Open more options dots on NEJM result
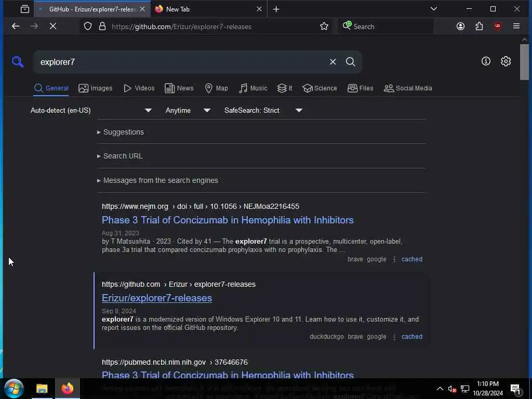Viewport: 532px width, 399px height. [x=394, y=259]
